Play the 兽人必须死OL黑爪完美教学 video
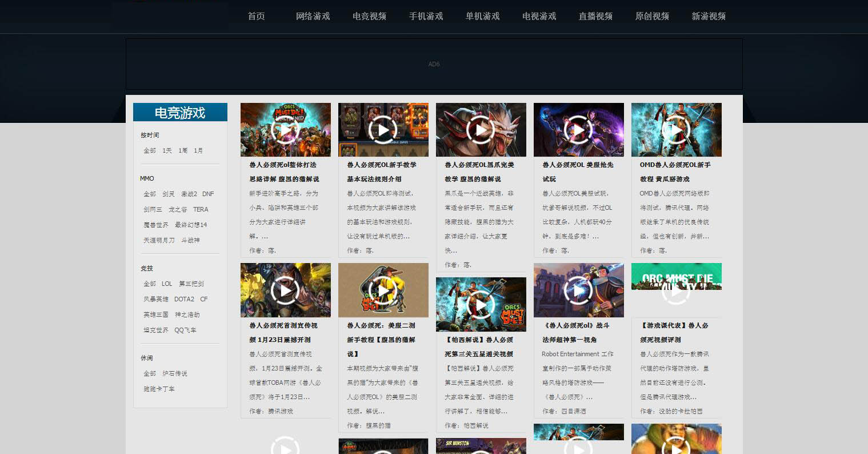The width and height of the screenshot is (868, 454). [x=481, y=130]
